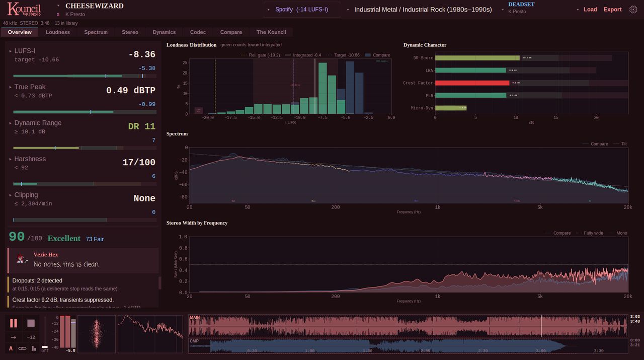Click the volume fader handle above 'off'
Image resolution: width=644 pixels, height=360 pixels.
(45, 347)
